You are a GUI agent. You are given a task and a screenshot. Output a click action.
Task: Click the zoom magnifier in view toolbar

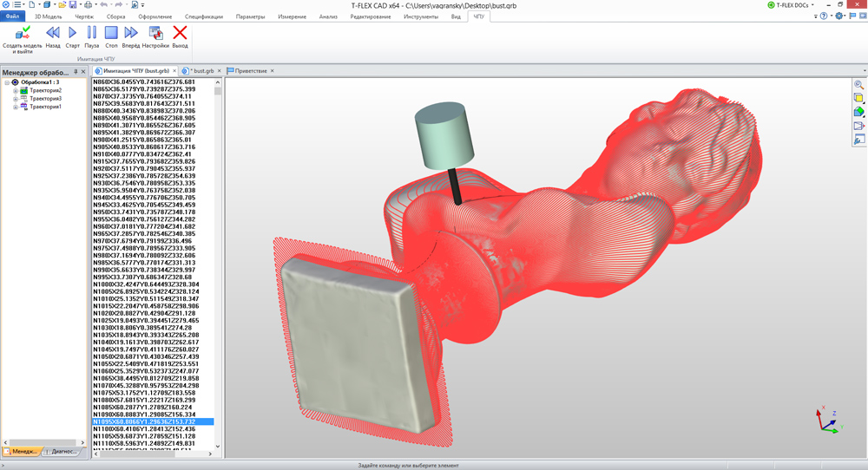tap(858, 85)
